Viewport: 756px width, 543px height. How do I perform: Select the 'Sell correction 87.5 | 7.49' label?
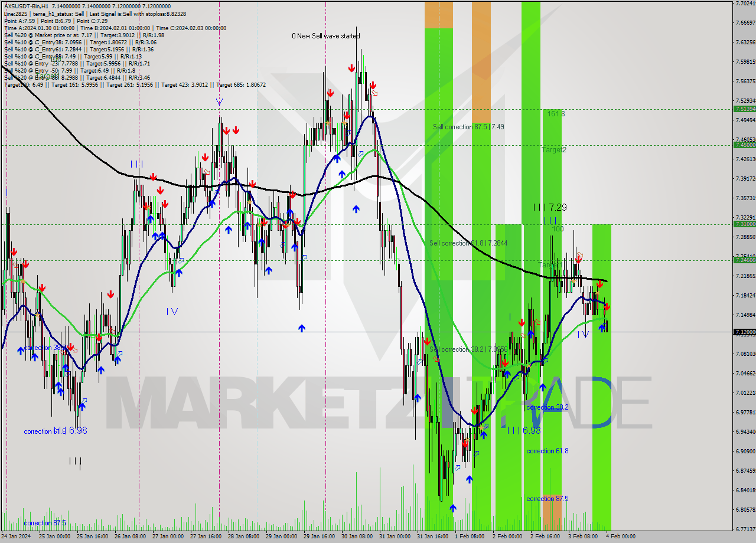468,127
